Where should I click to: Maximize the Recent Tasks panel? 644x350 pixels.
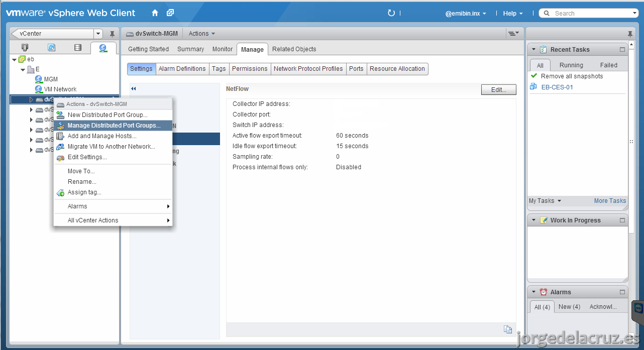622,50
